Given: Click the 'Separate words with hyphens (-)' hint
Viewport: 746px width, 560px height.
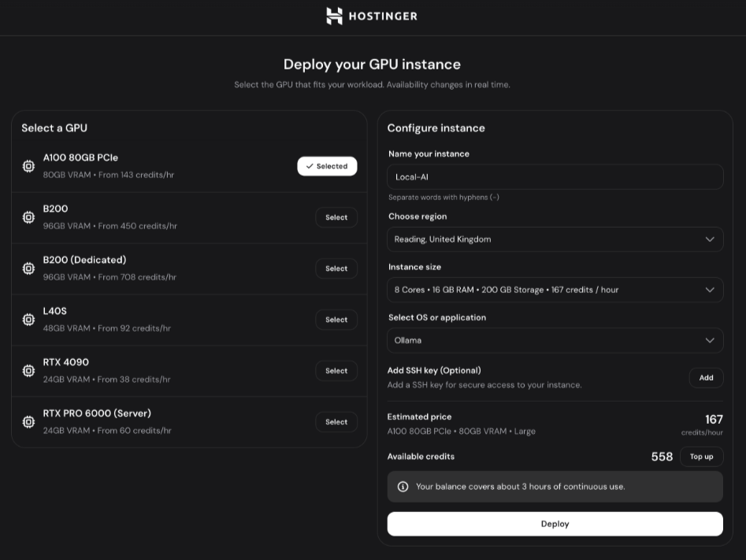Looking at the screenshot, I should coord(444,198).
